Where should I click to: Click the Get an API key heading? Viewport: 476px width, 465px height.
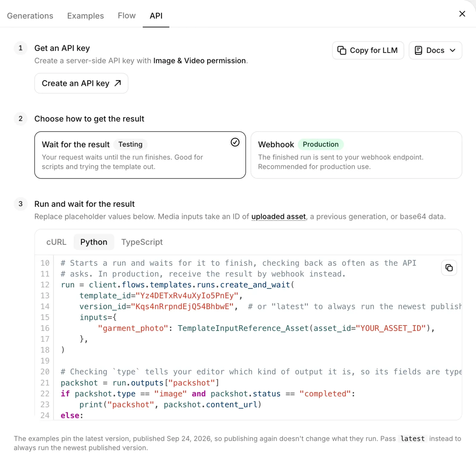pos(62,48)
